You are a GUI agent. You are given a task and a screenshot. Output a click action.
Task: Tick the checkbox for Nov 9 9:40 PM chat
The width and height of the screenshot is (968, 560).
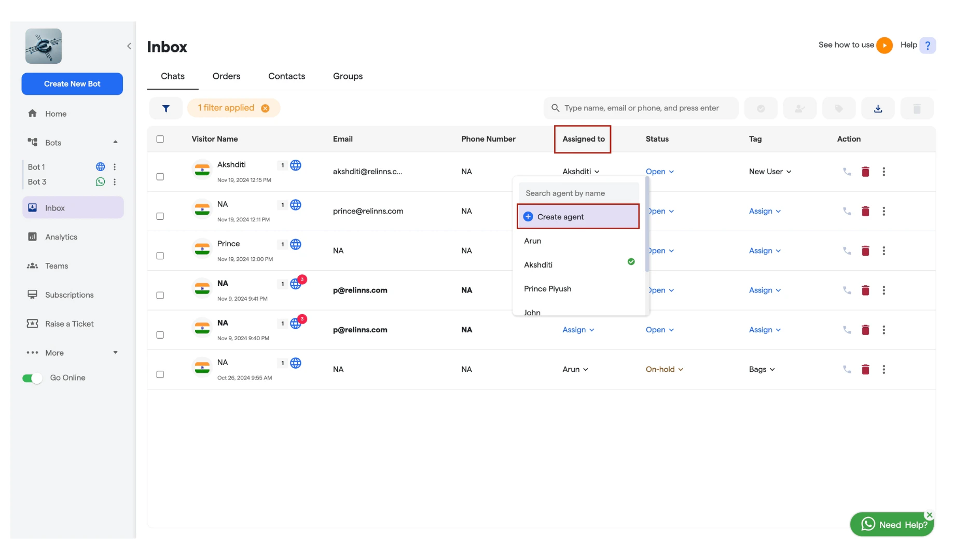tap(160, 335)
